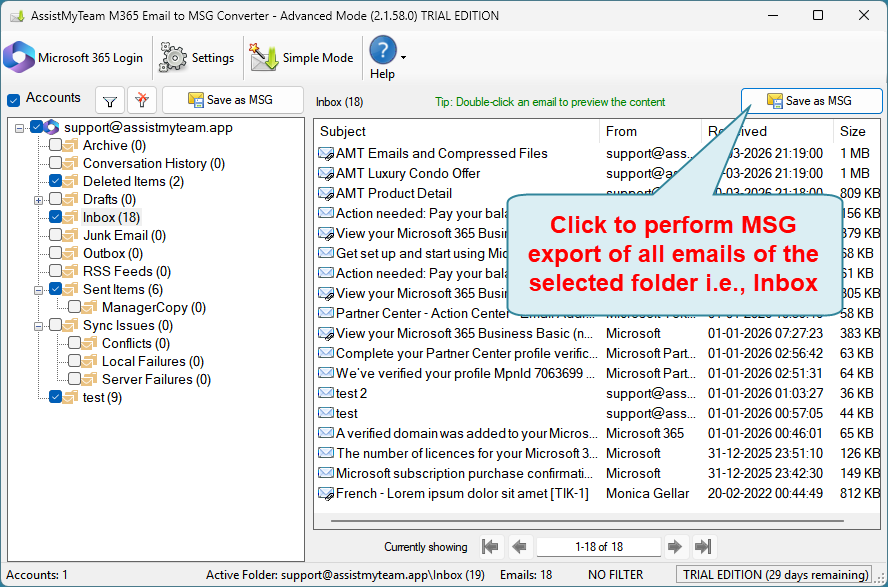Collapse the Sync Issues node
Screen dimensions: 888x587
pyautogui.click(x=38, y=326)
